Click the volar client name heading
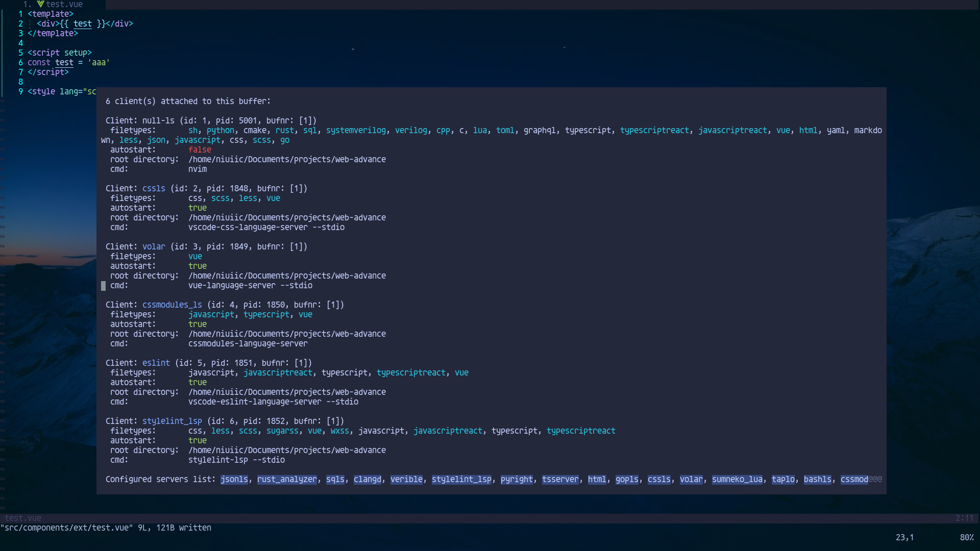The image size is (980, 551). point(154,246)
